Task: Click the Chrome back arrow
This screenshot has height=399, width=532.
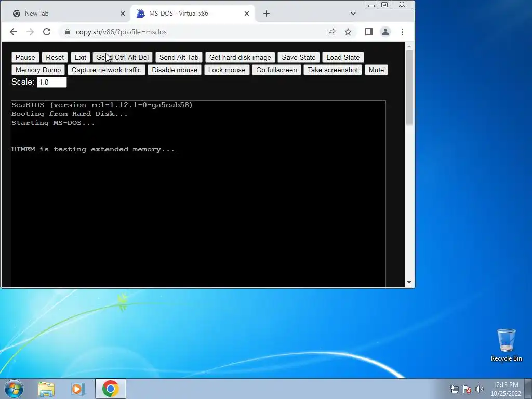Action: (x=14, y=32)
